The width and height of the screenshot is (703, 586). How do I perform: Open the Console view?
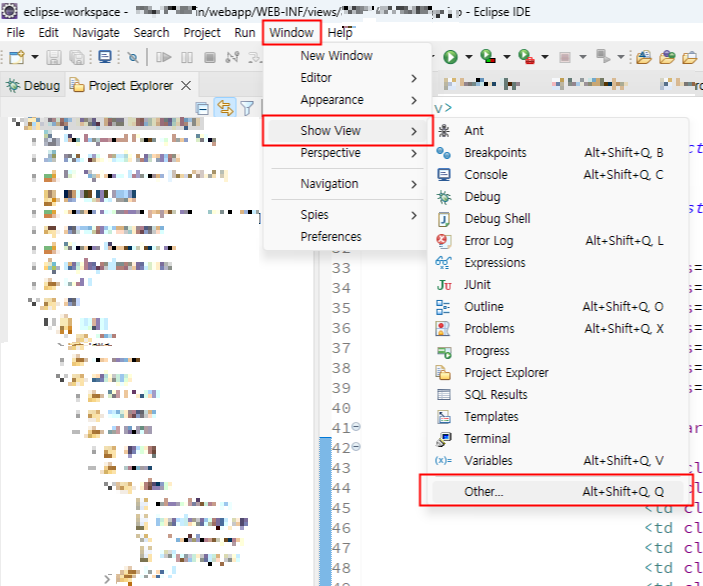[558, 174]
